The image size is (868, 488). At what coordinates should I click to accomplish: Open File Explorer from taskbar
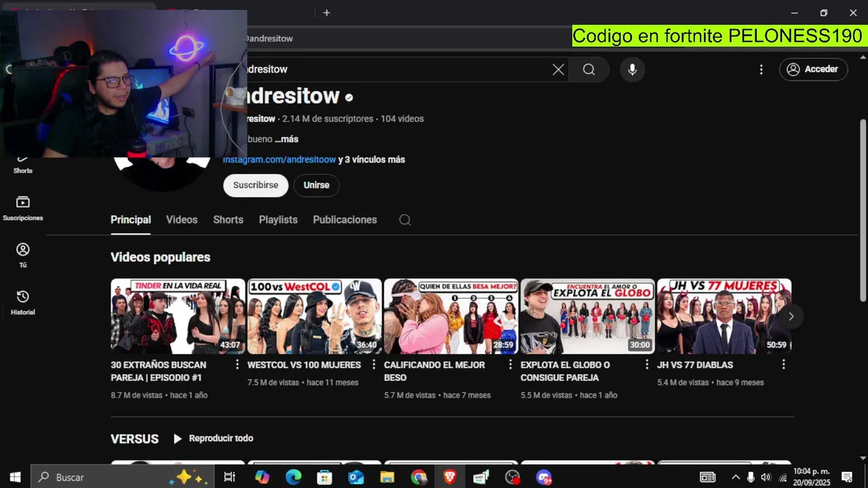pyautogui.click(x=387, y=477)
